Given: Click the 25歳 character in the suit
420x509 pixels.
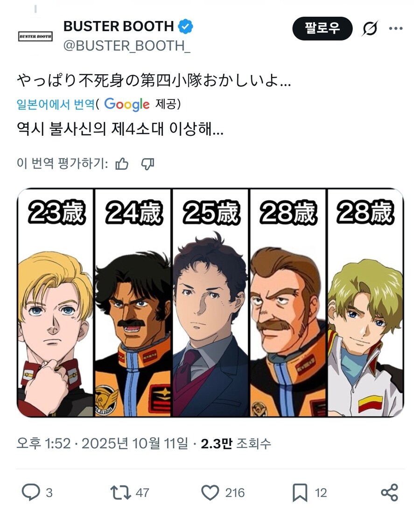Looking at the screenshot, I should coord(210,302).
